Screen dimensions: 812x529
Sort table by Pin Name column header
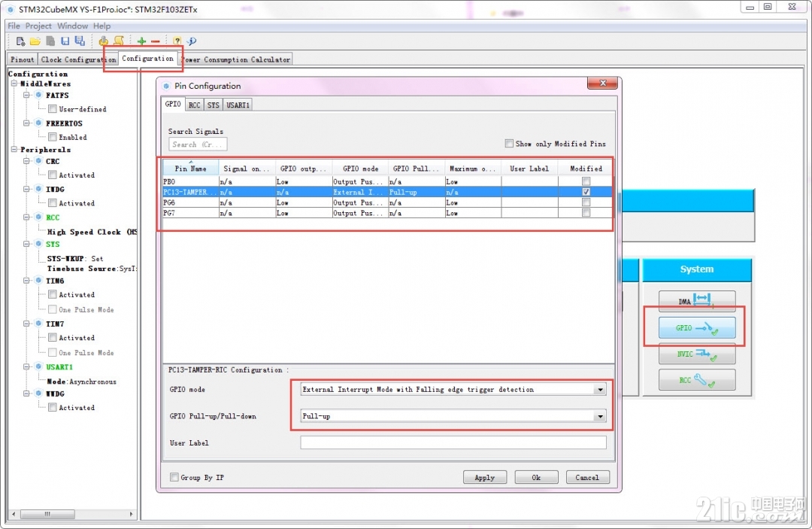190,169
